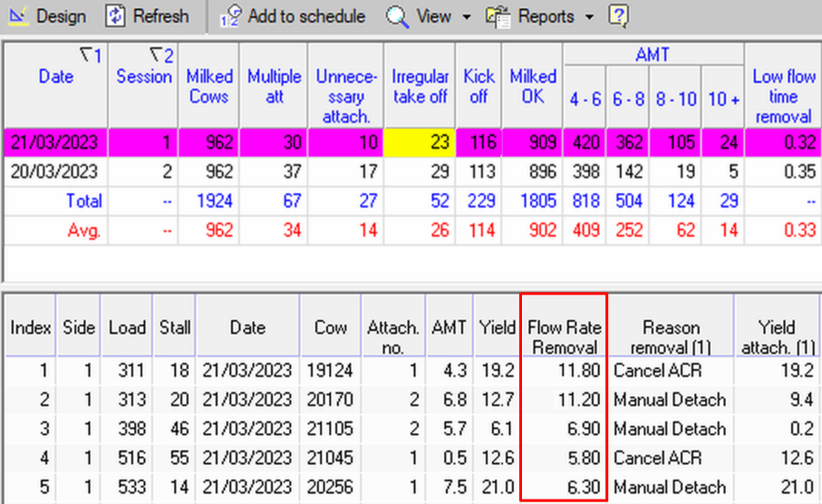Viewport: 822px width, 504px height.
Task: Open the help question mark icon
Action: [618, 16]
